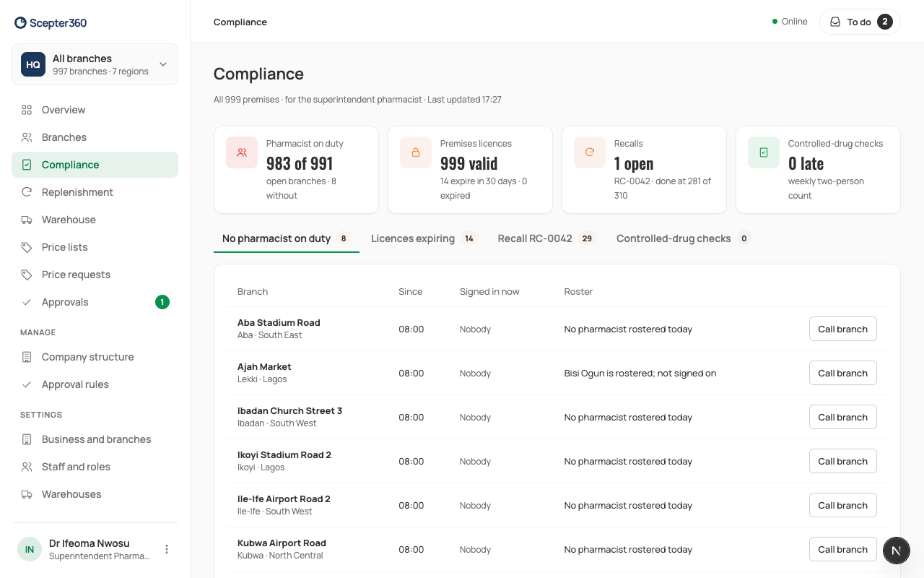Click the Replenishment refresh icon
The height and width of the screenshot is (578, 924).
coord(27,192)
